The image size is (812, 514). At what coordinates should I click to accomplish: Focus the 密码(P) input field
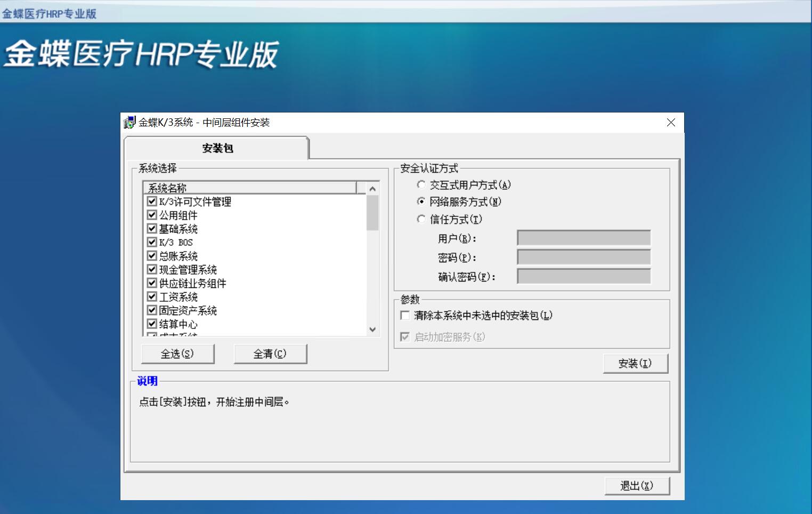pyautogui.click(x=584, y=257)
